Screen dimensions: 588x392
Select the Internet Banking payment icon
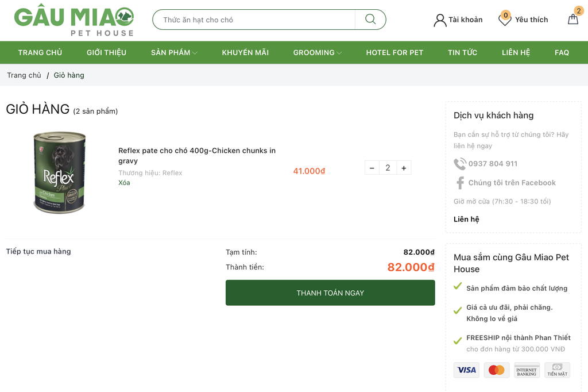point(527,370)
